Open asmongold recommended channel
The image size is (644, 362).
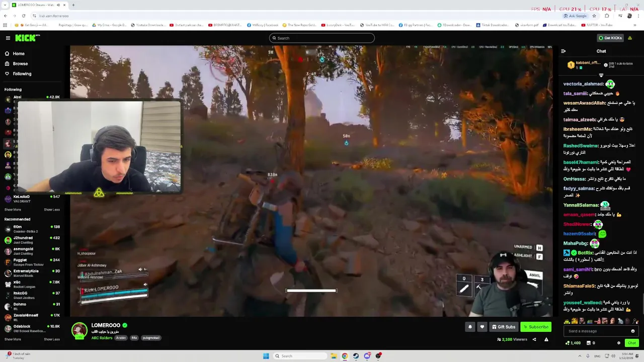tap(33, 251)
